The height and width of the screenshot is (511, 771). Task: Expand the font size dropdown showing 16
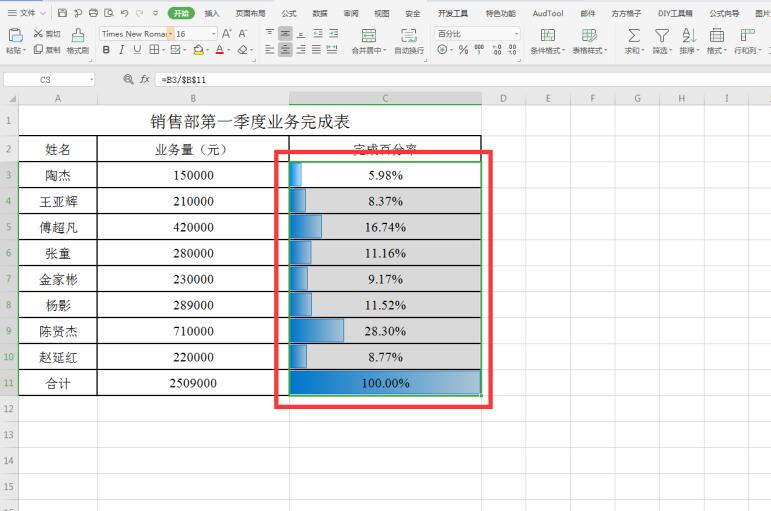[210, 33]
